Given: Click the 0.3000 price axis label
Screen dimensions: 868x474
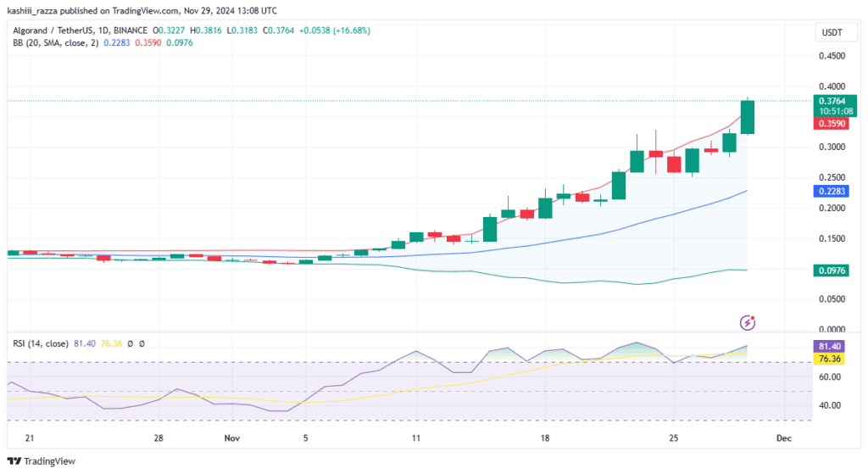Looking at the screenshot, I should click(x=832, y=148).
